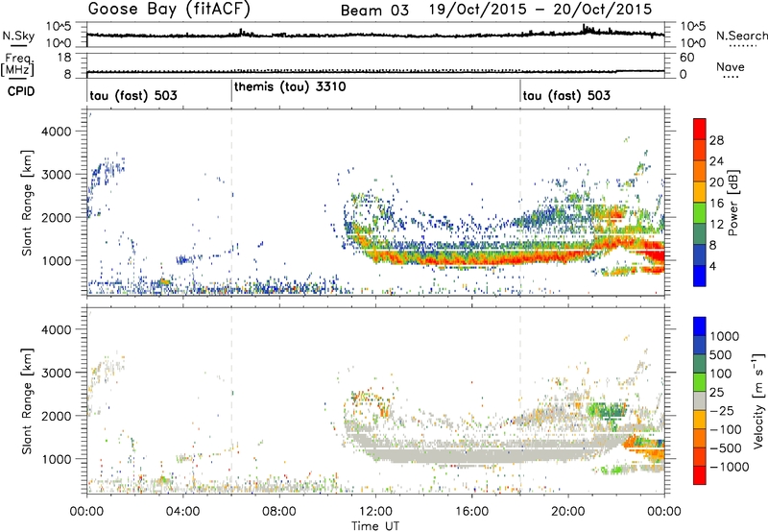Click the Power colorbar tick label '16'
This screenshot has width=768, height=532.
pyautogui.click(x=716, y=204)
